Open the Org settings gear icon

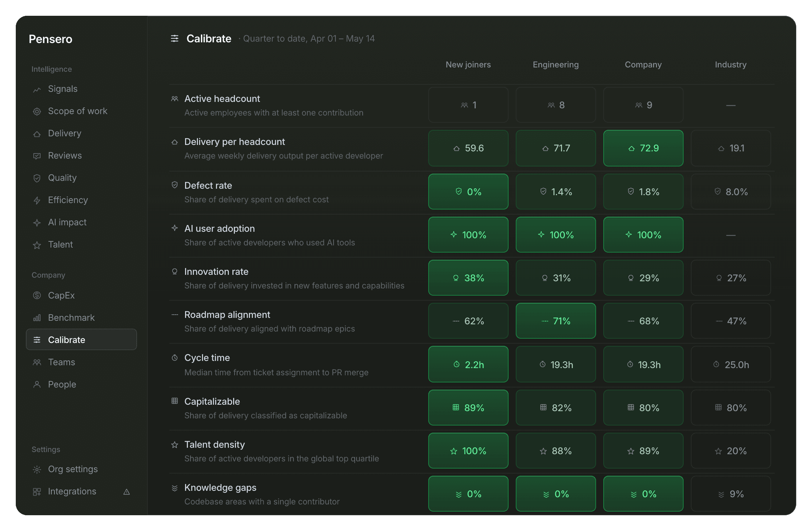click(37, 470)
